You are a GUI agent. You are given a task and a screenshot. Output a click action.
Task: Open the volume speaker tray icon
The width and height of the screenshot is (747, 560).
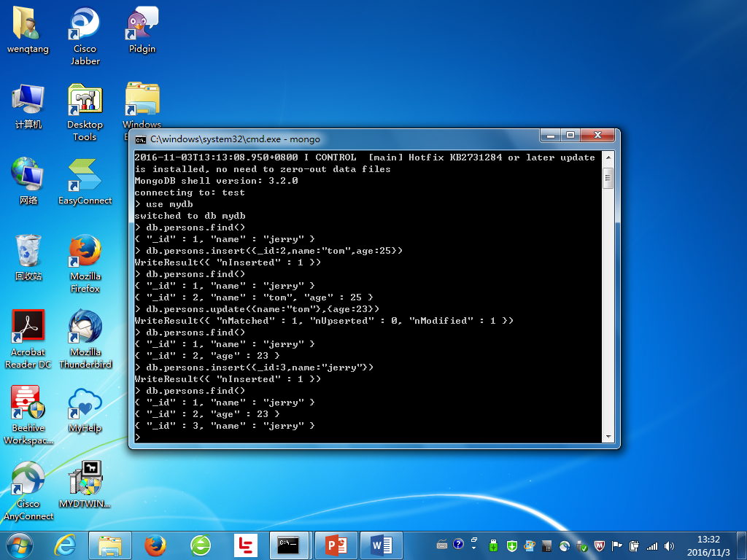point(670,546)
